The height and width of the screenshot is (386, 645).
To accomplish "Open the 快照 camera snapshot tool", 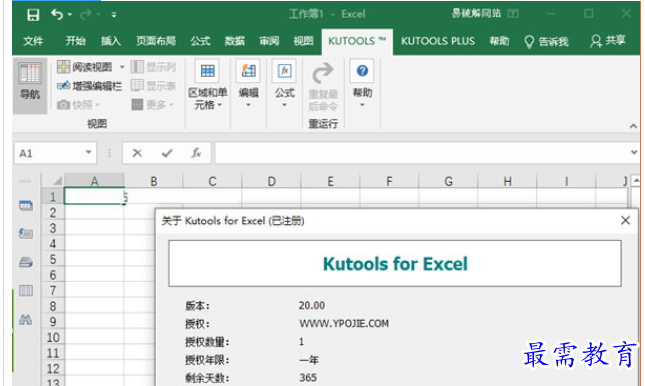I will click(79, 105).
